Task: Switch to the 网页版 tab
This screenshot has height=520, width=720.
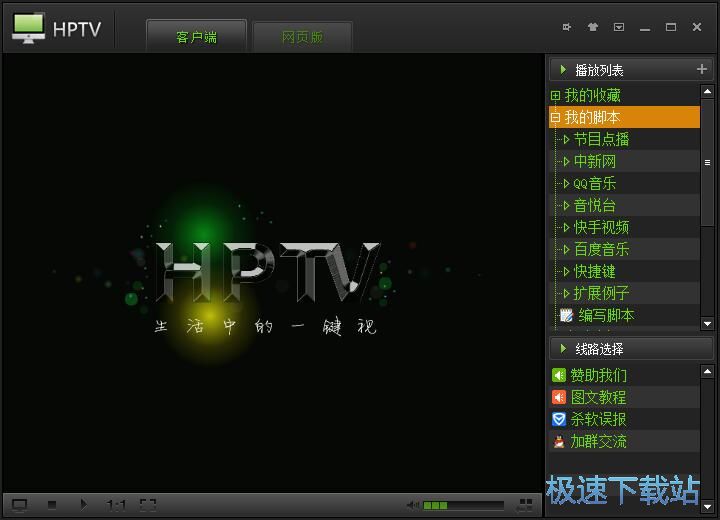Action: [x=302, y=37]
